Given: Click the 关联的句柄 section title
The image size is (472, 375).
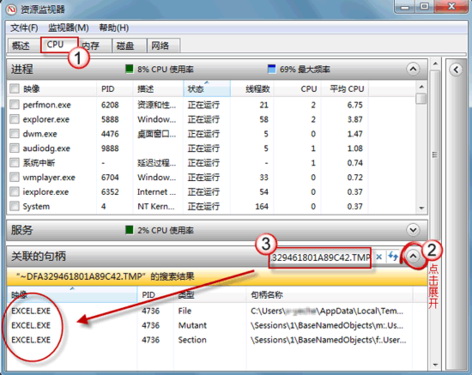Looking at the screenshot, I should 38,256.
